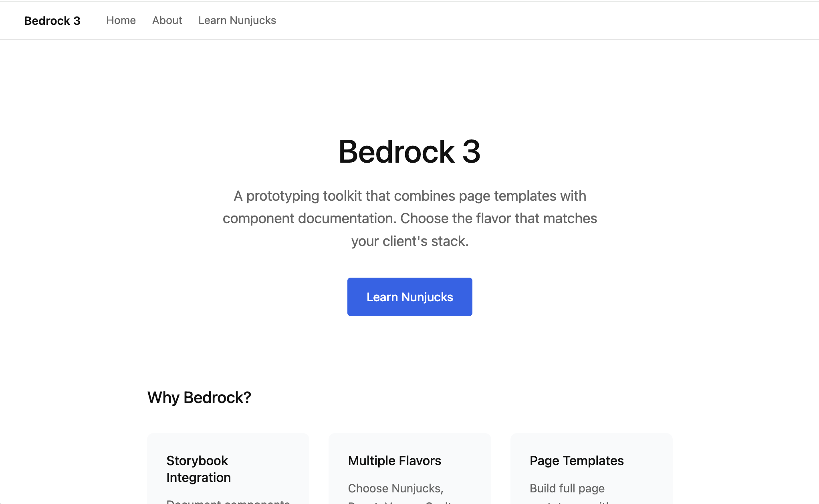Select the Storybook Integration card title
The width and height of the screenshot is (819, 504).
tap(198, 469)
